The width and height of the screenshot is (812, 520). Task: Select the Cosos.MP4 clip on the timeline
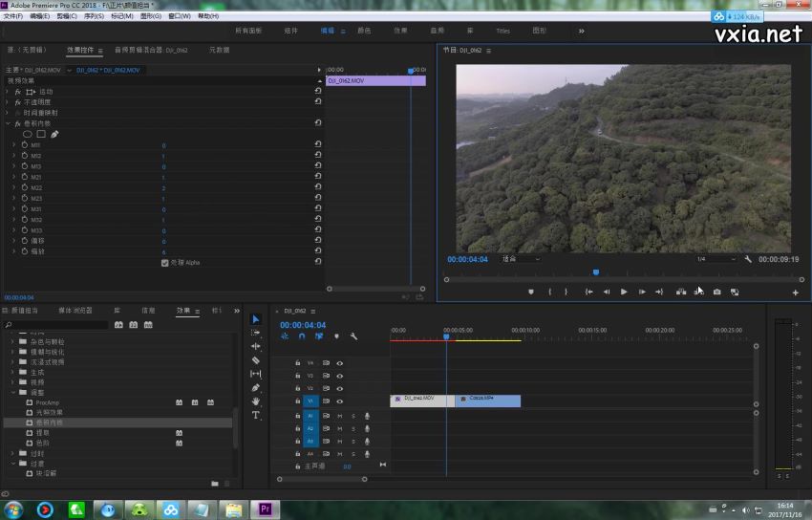click(487, 401)
